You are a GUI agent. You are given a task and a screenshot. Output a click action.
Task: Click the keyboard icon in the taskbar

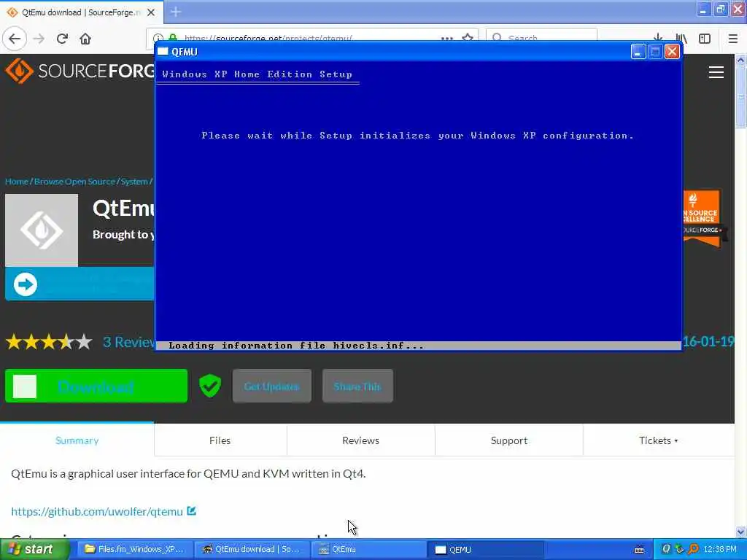pos(639,550)
